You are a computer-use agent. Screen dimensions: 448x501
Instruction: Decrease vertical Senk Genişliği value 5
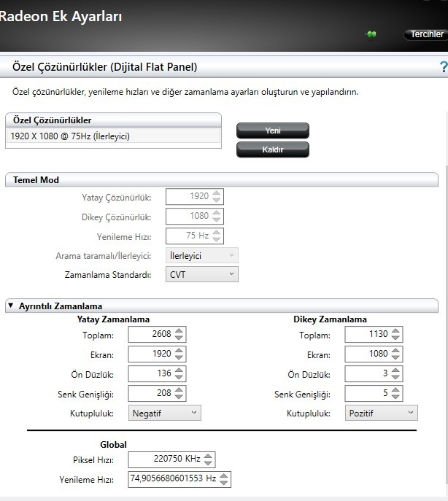[x=395, y=397]
